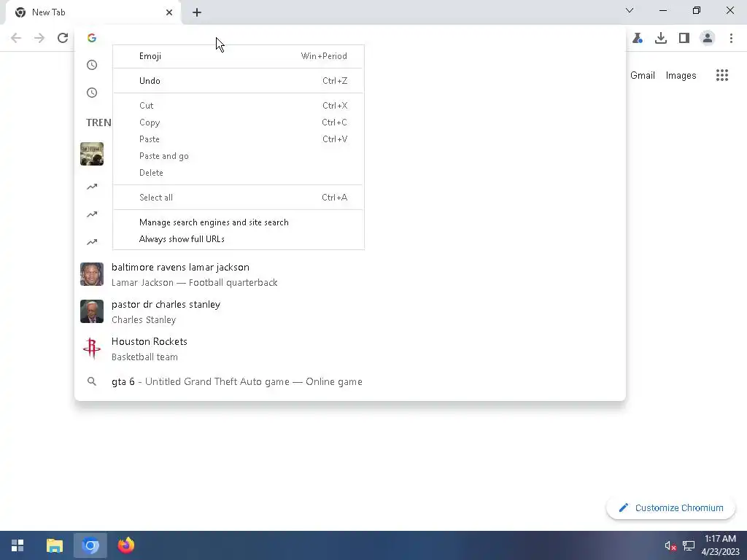747x560 pixels.
Task: Click the muted volume tray icon
Action: 670,545
